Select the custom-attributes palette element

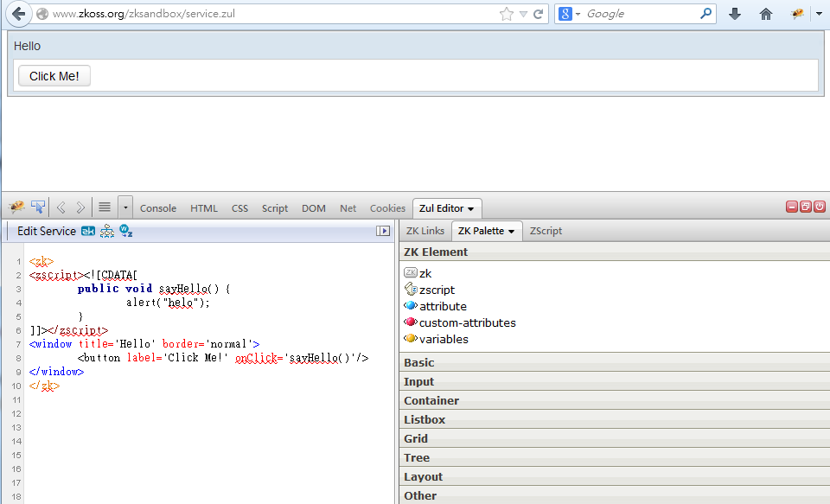point(459,322)
